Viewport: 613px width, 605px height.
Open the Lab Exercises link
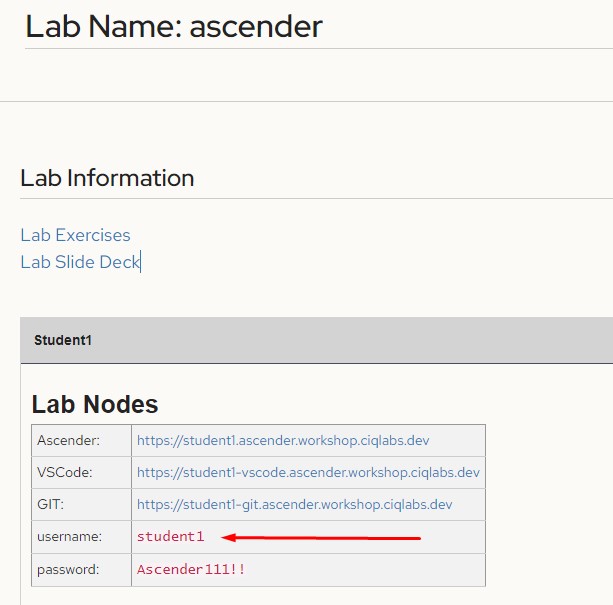click(75, 235)
